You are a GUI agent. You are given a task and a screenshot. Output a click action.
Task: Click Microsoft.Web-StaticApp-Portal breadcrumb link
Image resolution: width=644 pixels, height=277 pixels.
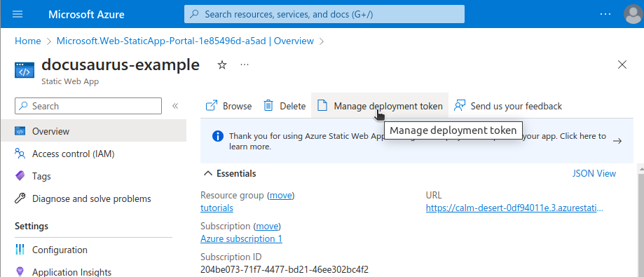point(185,41)
